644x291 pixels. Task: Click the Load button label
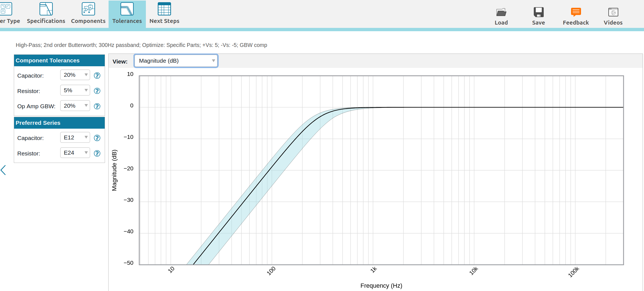[501, 23]
